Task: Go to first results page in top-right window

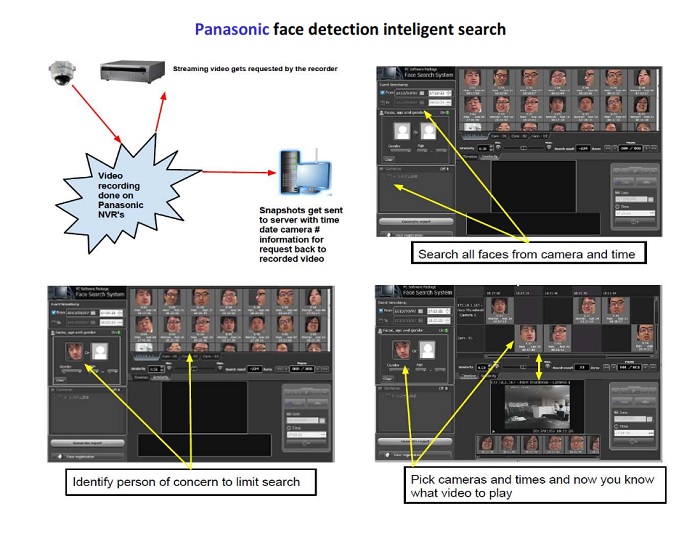Action: [x=608, y=148]
